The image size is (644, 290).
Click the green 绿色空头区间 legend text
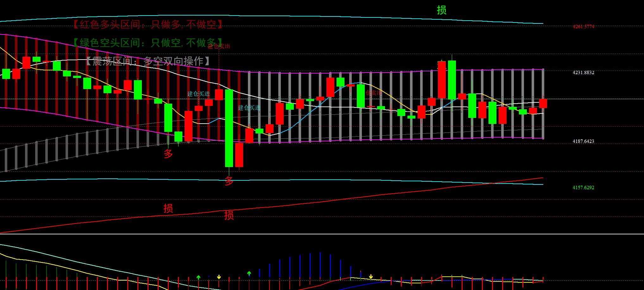(148, 42)
